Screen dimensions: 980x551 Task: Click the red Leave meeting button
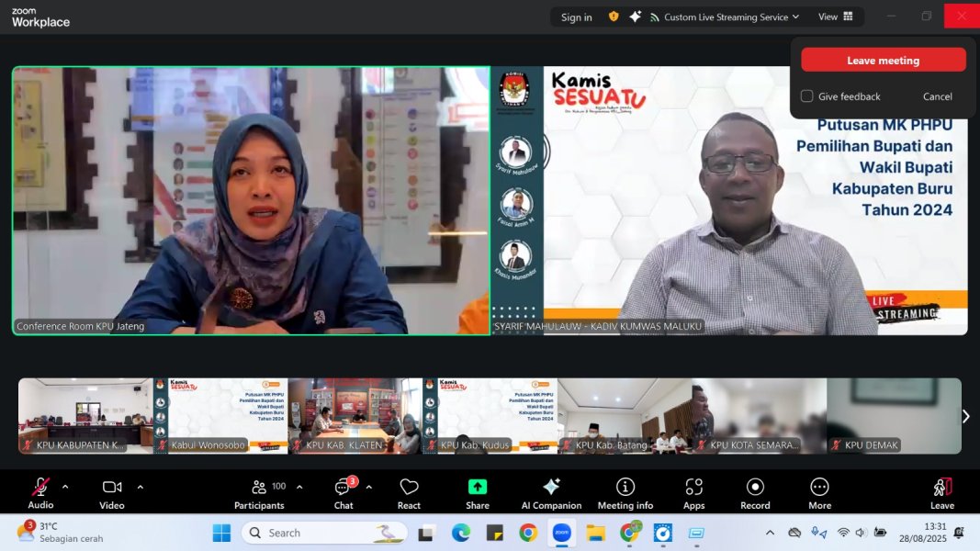pyautogui.click(x=883, y=61)
